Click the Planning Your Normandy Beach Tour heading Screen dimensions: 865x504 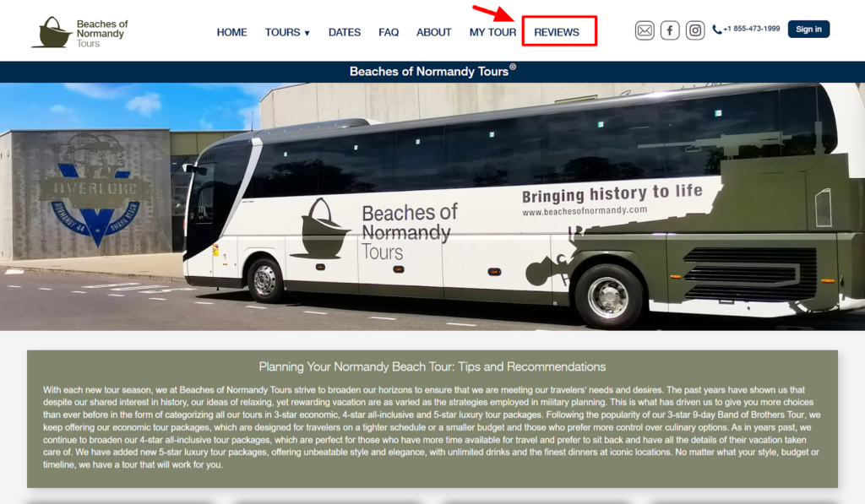click(x=432, y=366)
